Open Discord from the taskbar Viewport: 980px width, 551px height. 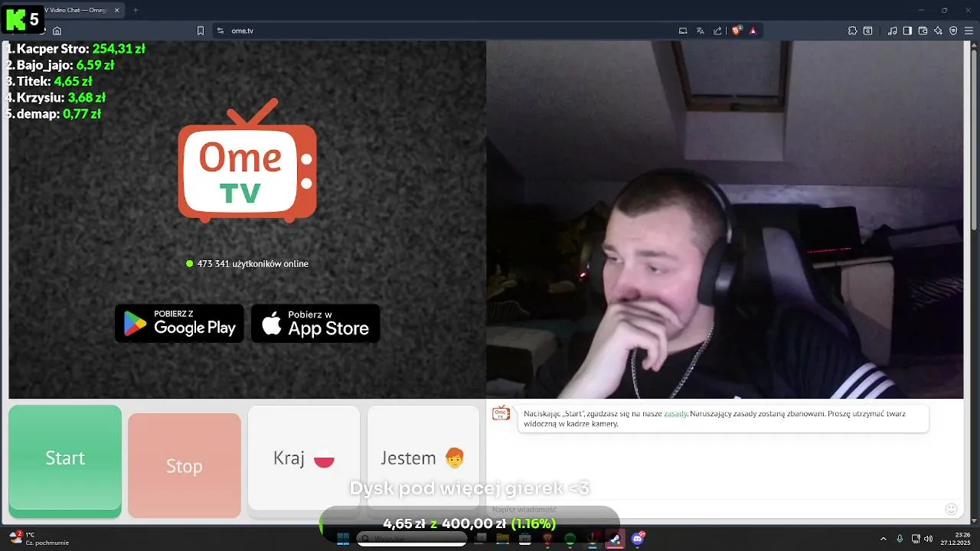point(638,539)
